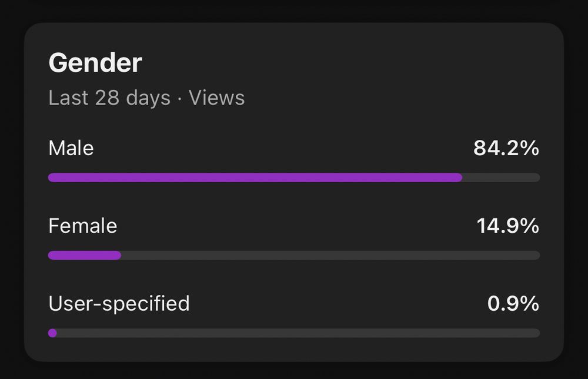The image size is (588, 379).
Task: Click the gray User-specified bar track
Action: pyautogui.click(x=294, y=333)
